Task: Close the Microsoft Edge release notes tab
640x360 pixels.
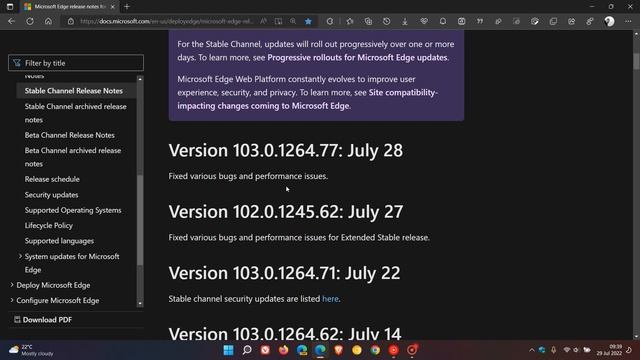Action: (x=113, y=7)
